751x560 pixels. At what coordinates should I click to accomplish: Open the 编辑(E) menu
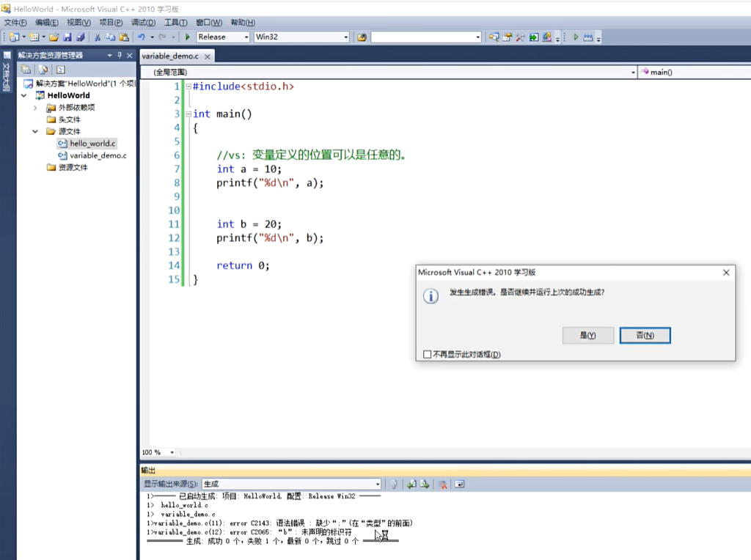coord(47,23)
